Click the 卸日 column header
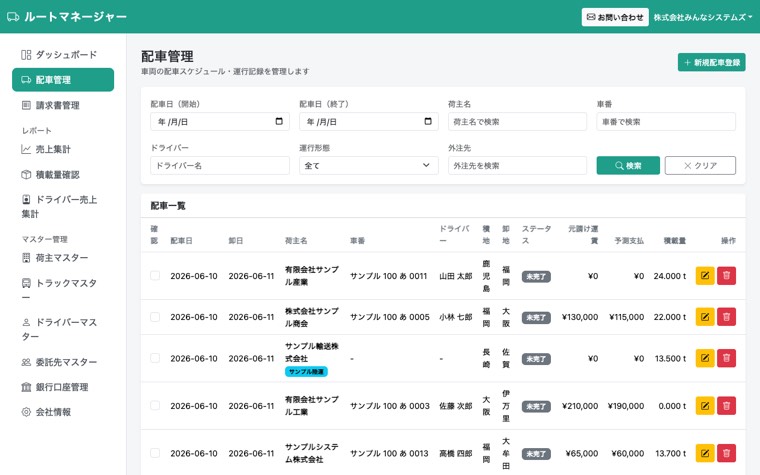 tap(236, 240)
